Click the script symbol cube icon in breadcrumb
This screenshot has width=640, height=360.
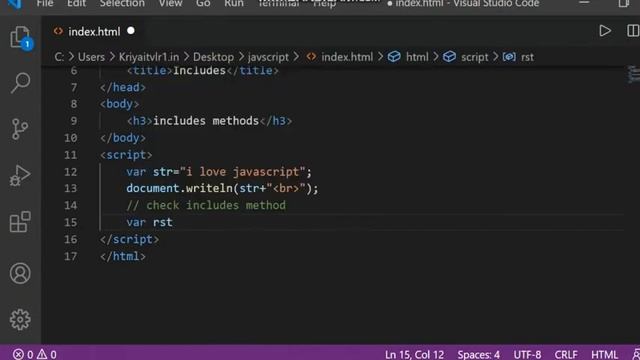pos(449,57)
